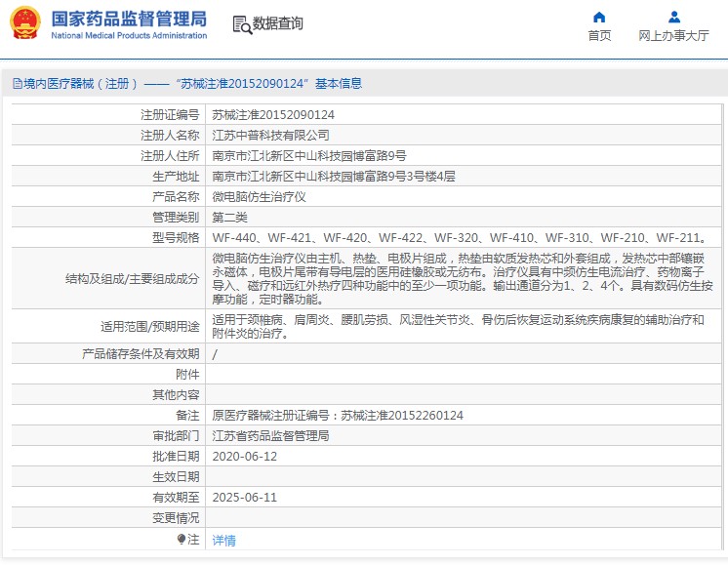This screenshot has height=565, width=728.
Task: Open the 数据查询 search icon
Action: tap(242, 25)
